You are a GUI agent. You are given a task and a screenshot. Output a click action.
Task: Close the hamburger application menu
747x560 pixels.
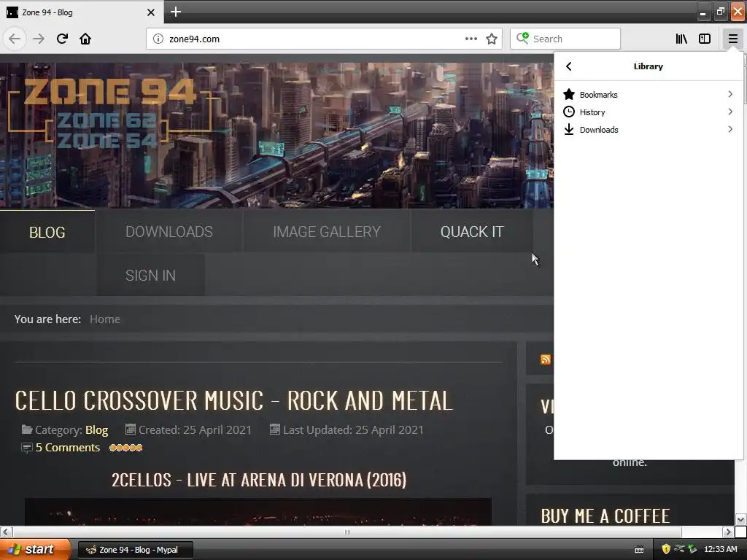coord(732,39)
